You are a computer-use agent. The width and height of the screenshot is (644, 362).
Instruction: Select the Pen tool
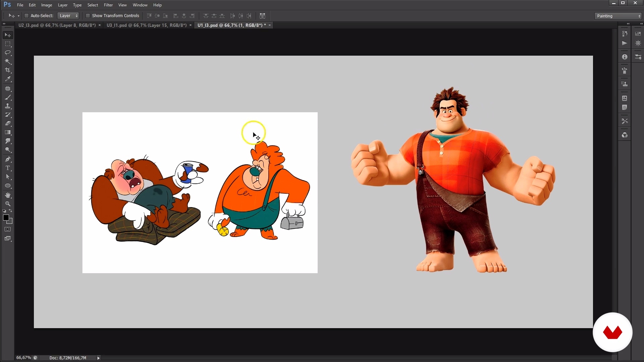[x=8, y=159]
